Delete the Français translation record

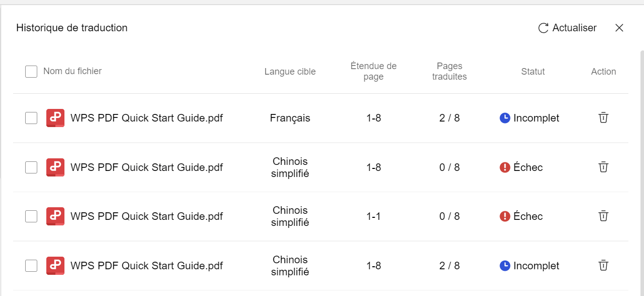point(603,118)
